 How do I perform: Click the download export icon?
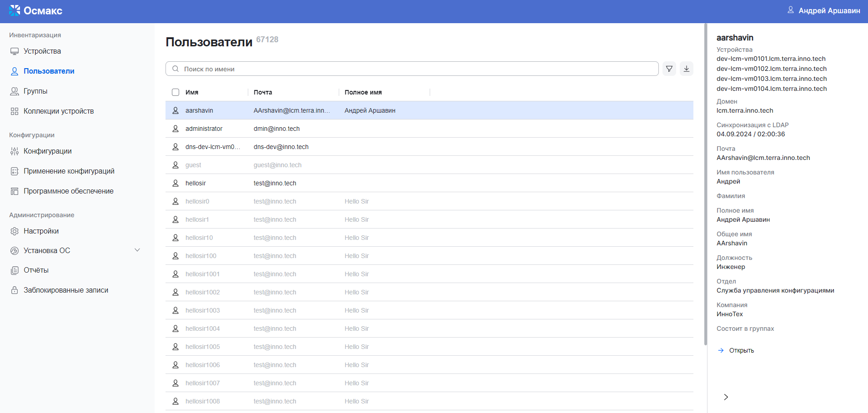(x=686, y=69)
